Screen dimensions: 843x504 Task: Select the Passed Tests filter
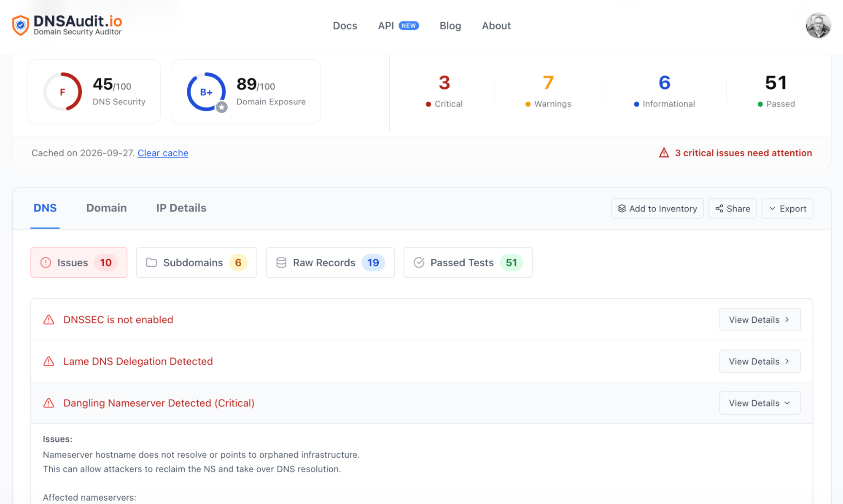(x=468, y=263)
